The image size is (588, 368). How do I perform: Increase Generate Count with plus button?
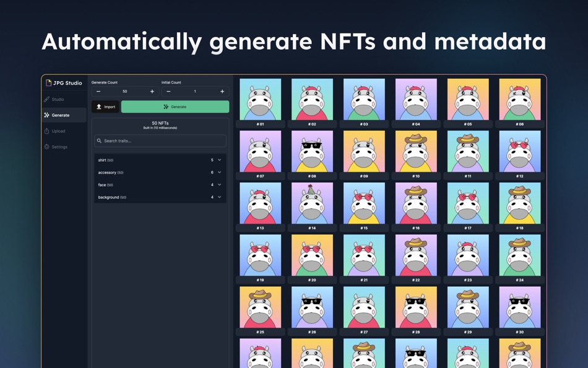click(152, 91)
